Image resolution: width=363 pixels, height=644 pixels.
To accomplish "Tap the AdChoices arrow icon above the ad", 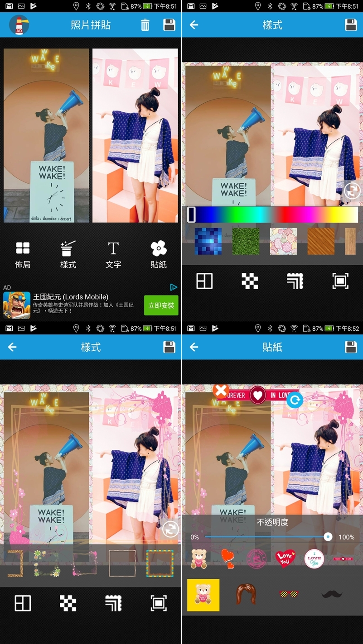I will click(174, 287).
